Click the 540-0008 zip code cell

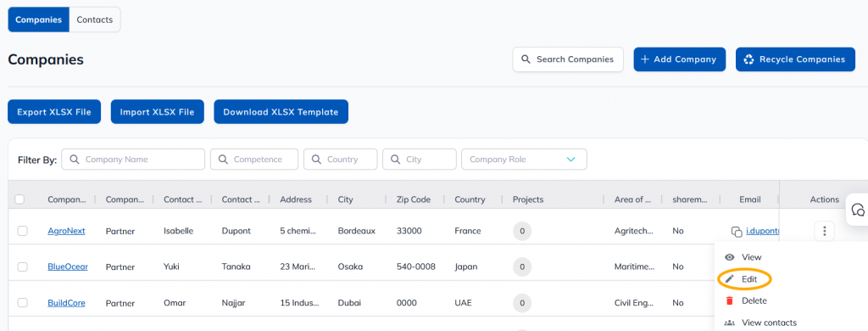(416, 266)
